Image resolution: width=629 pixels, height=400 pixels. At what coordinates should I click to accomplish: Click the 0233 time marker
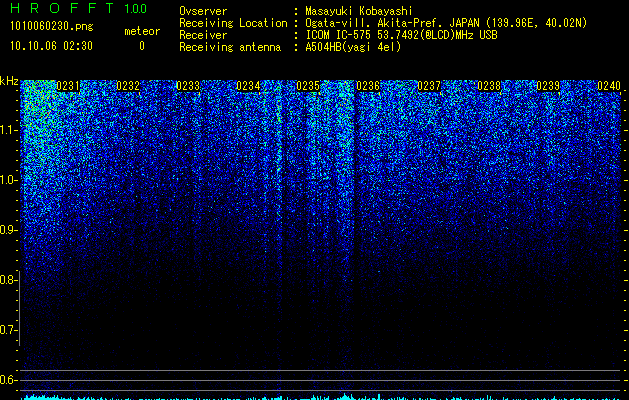[188, 86]
